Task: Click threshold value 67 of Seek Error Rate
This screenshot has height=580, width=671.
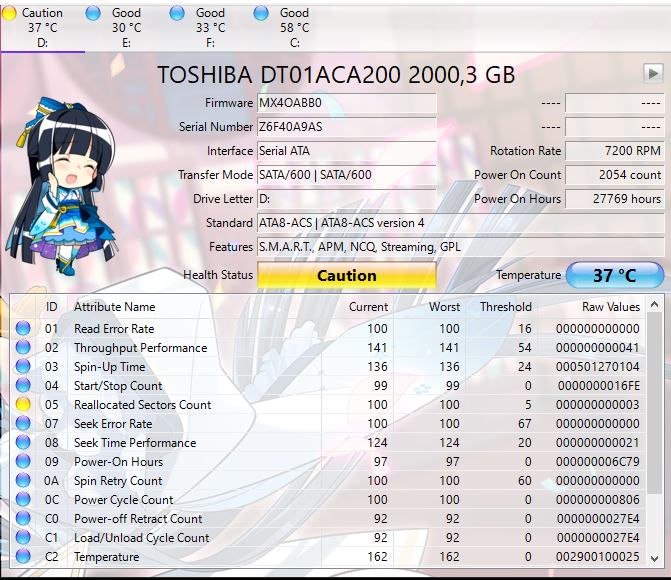Action: pos(525,424)
